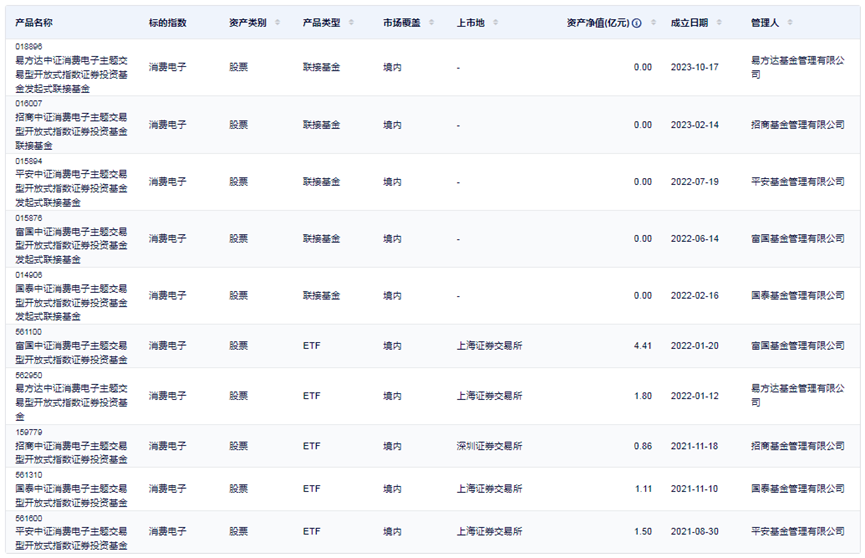The height and width of the screenshot is (558, 865).
Task: Select the date cell 2022-06-14
Action: (x=695, y=238)
